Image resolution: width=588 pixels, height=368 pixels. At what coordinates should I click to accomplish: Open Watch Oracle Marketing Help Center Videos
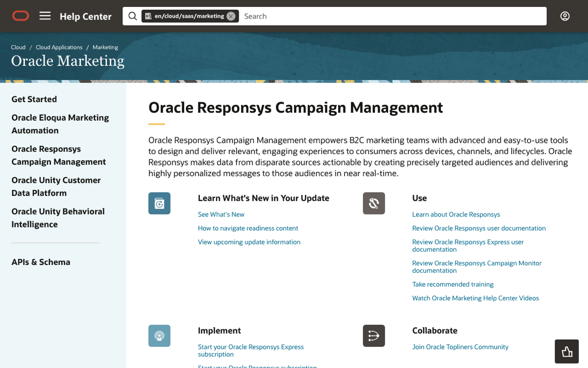pos(475,298)
